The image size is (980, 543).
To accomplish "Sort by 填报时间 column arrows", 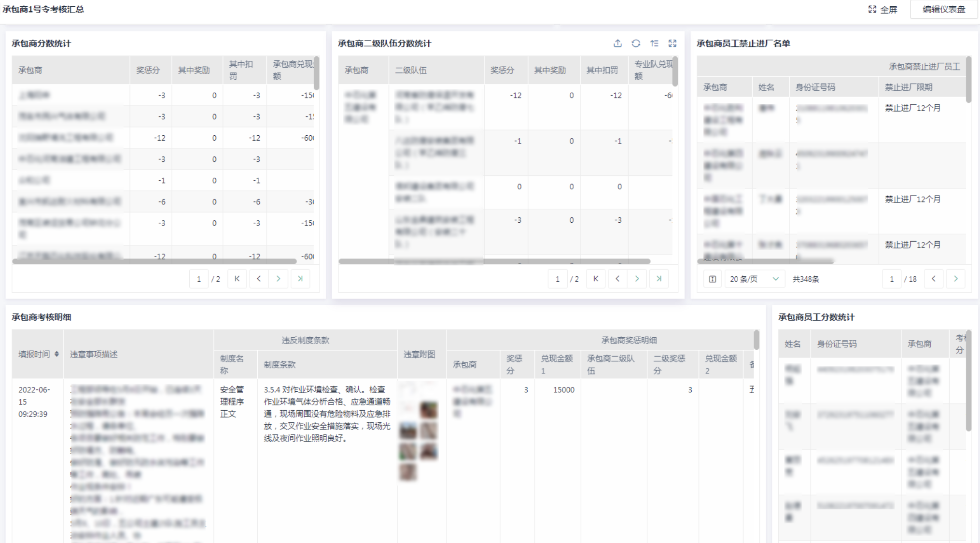I will coord(56,354).
